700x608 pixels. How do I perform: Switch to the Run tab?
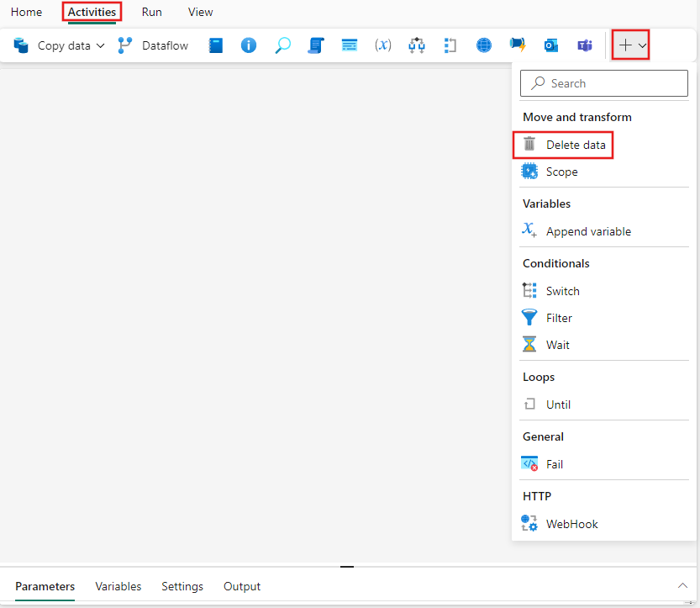[x=151, y=12]
